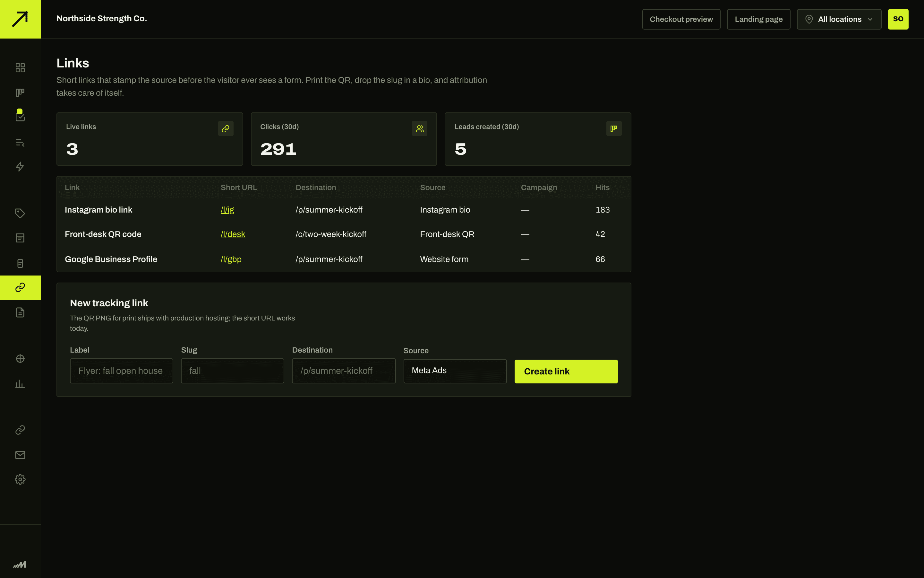
Task: Click the /c/two-week-kickoff destination cell
Action: 331,234
